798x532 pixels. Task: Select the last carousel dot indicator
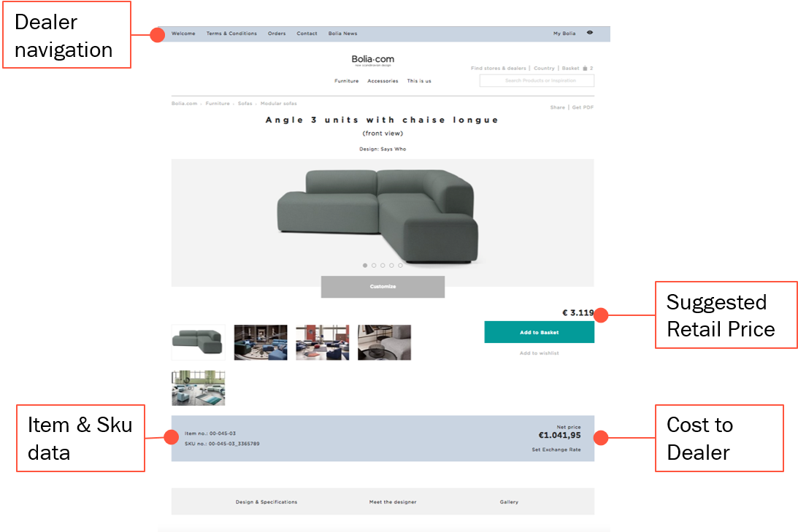pyautogui.click(x=401, y=266)
